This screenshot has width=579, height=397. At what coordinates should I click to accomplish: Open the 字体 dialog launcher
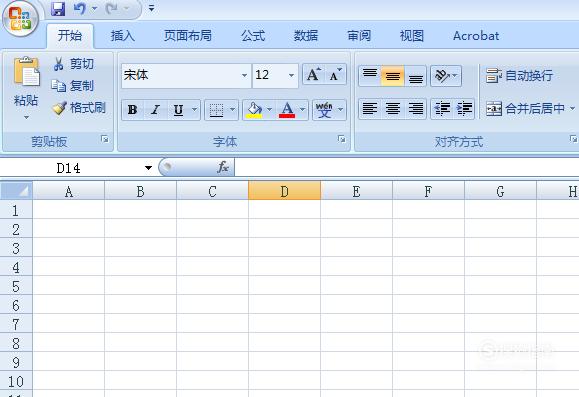(342, 139)
